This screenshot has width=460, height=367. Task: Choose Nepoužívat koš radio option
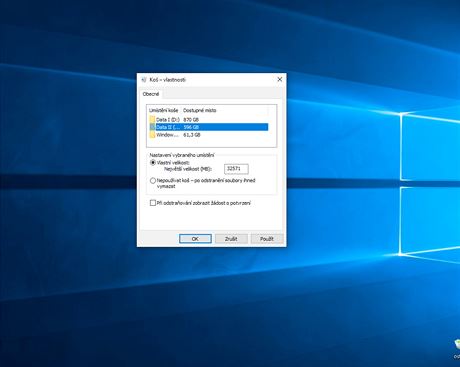[x=153, y=180]
